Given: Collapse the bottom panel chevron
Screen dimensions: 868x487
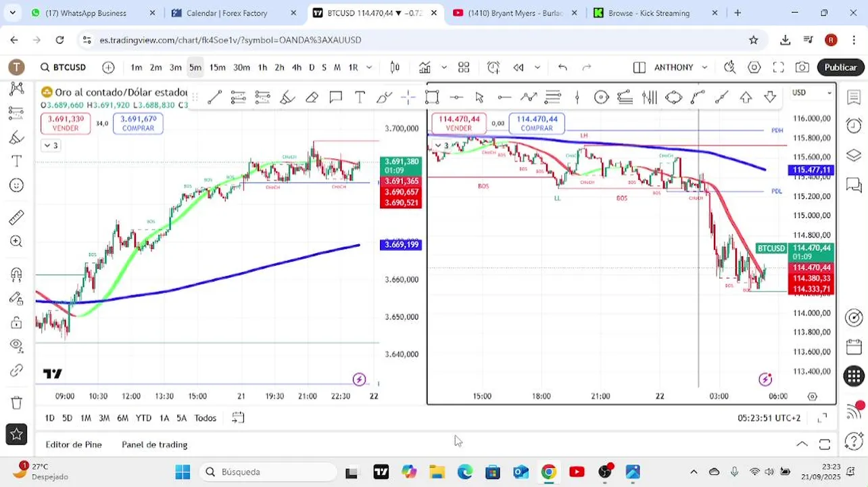Looking at the screenshot, I should (802, 444).
